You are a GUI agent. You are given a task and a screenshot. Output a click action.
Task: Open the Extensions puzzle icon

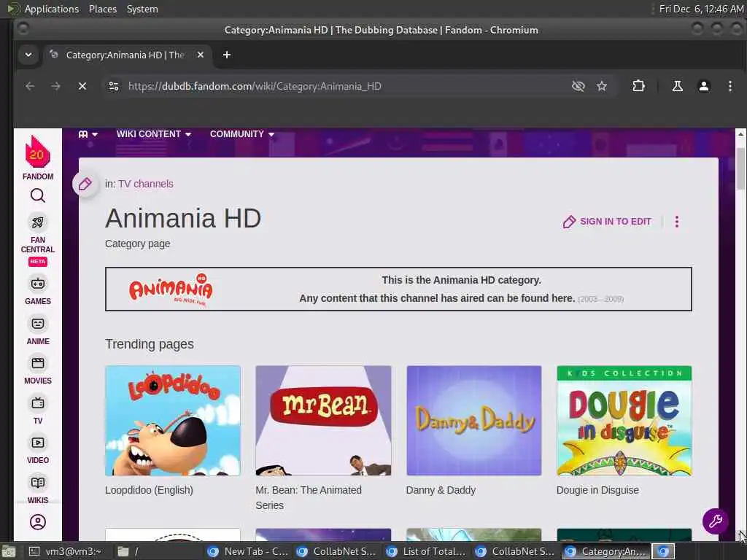pyautogui.click(x=638, y=86)
